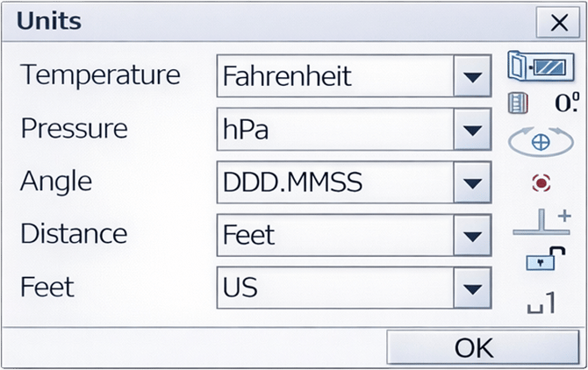Expand the Temperature dropdown arrow
588x370 pixels.
[472, 77]
